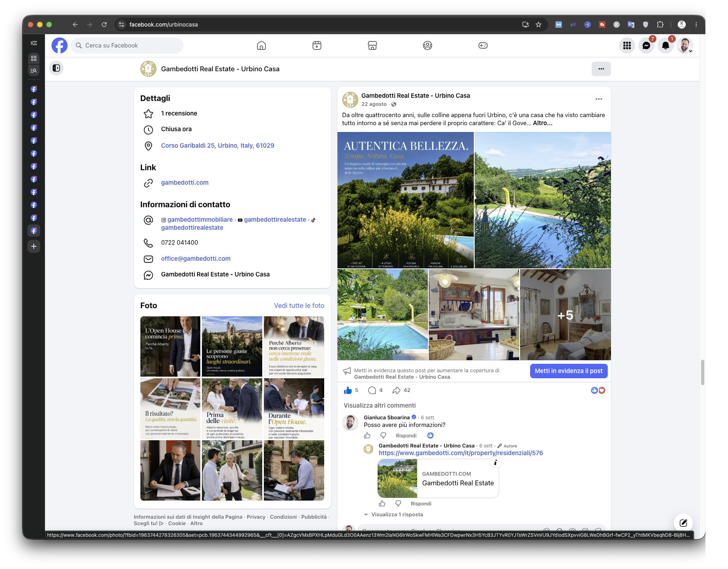This screenshot has width=728, height=569.
Task: Open the +5 more photos tile
Action: 565,315
